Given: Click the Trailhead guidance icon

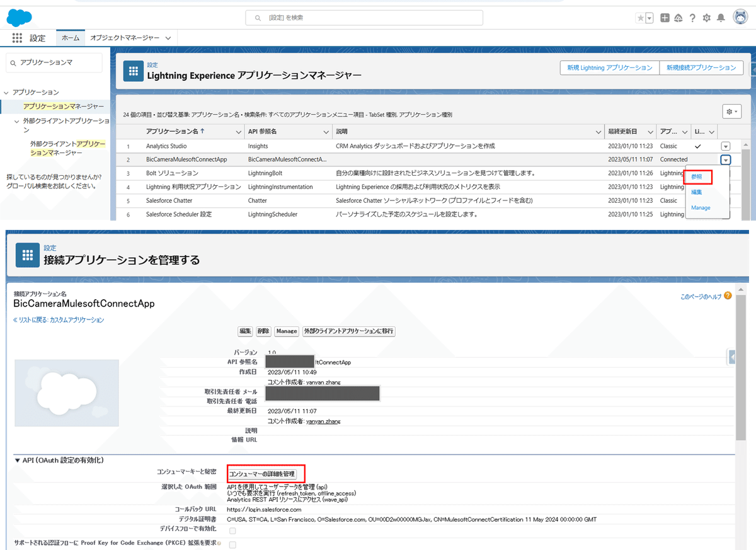Looking at the screenshot, I should click(679, 18).
